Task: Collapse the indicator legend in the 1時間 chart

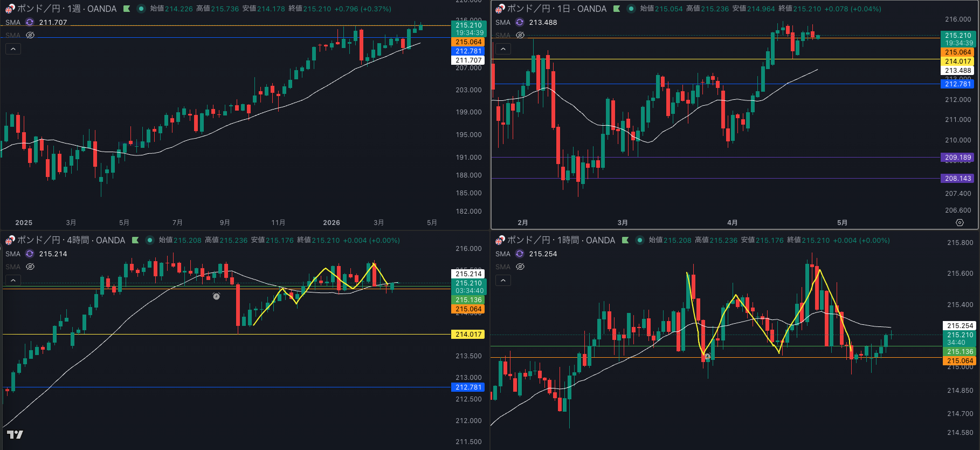Action: click(503, 281)
